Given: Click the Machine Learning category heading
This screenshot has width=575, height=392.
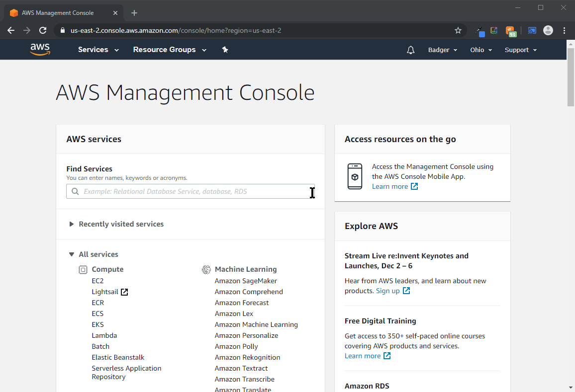Looking at the screenshot, I should (x=246, y=269).
